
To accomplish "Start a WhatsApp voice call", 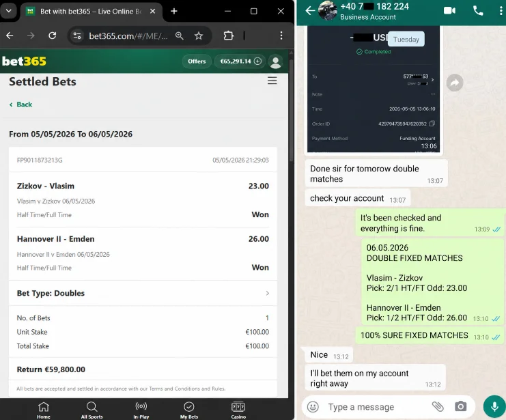I will click(x=477, y=11).
